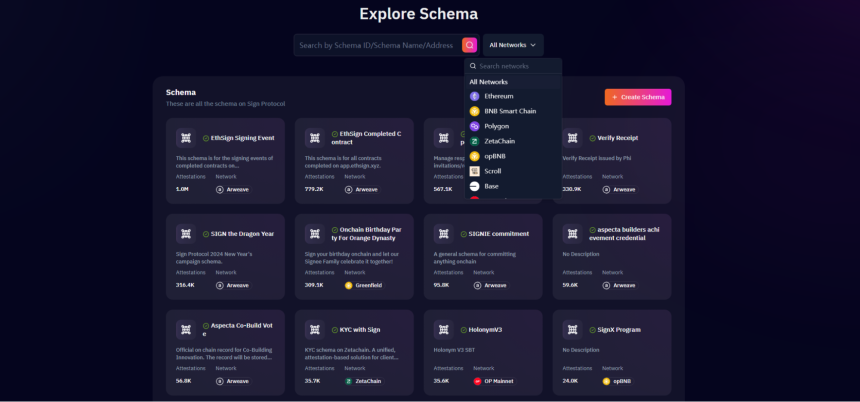Click the Create Schema button
This screenshot has width=860, height=402.
click(638, 97)
